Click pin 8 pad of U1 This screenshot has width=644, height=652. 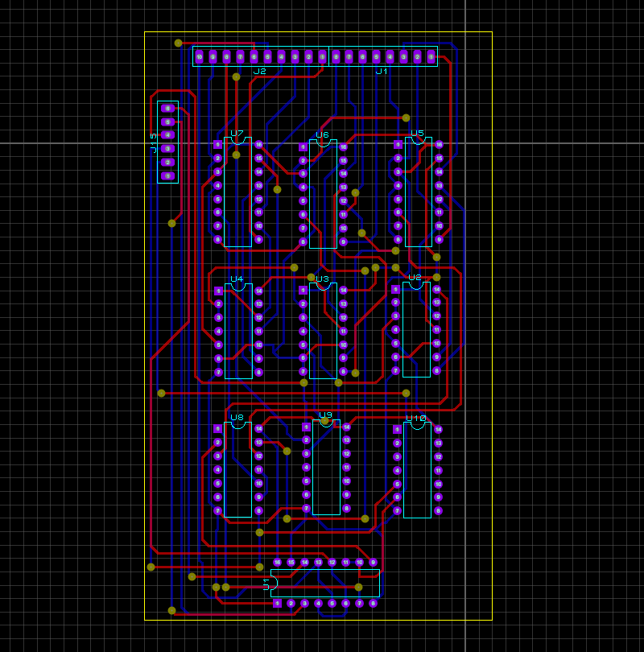373,604
